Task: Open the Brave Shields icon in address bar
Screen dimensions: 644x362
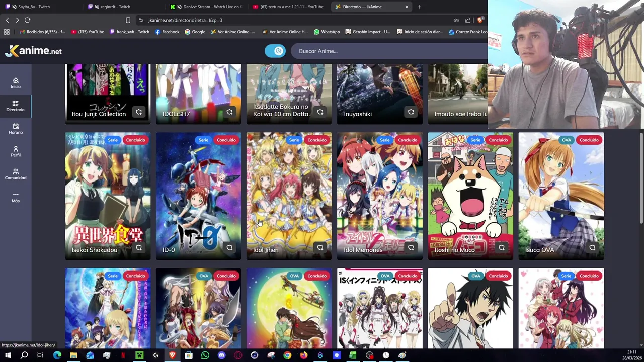Action: coord(480,20)
